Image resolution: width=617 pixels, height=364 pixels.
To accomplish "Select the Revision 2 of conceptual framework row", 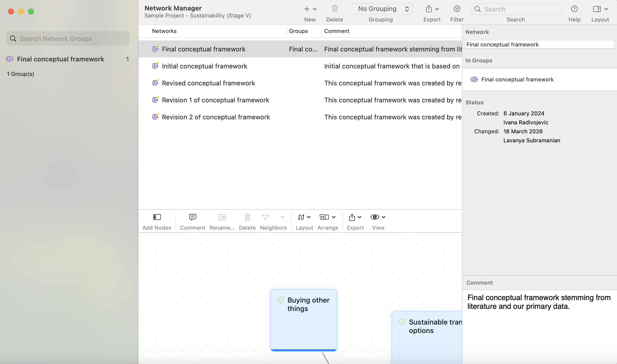I will point(216,117).
